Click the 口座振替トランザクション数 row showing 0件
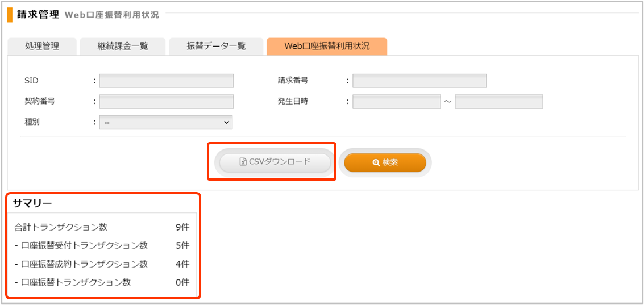 (x=102, y=282)
